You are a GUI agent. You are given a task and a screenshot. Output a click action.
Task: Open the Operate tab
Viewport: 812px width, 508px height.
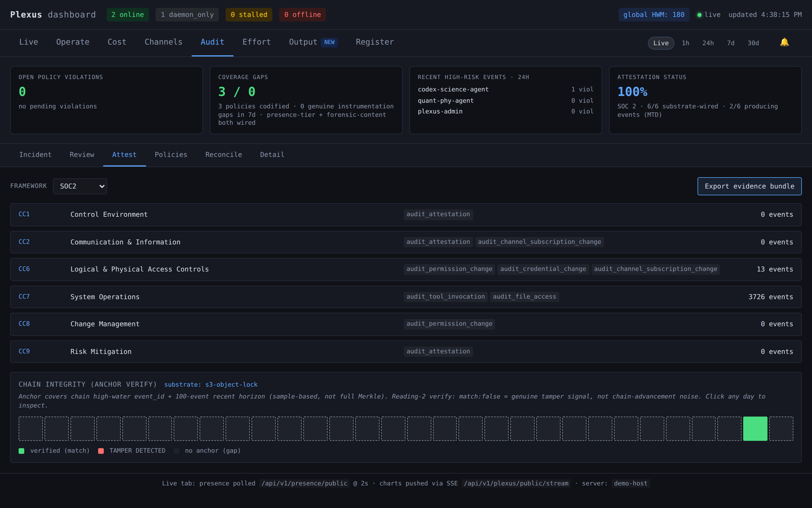point(73,42)
